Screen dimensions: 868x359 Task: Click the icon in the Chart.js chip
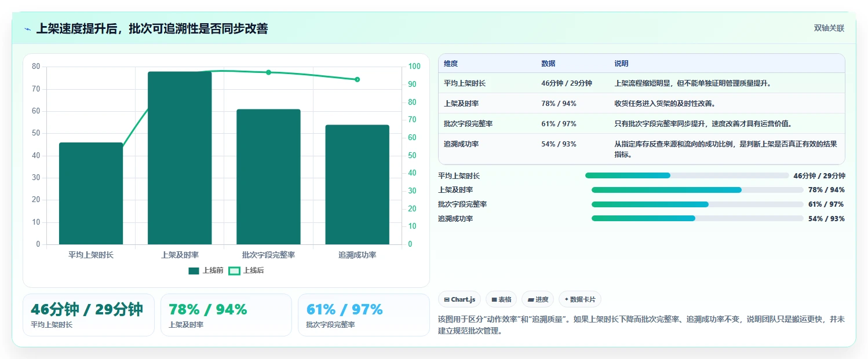[x=446, y=300]
